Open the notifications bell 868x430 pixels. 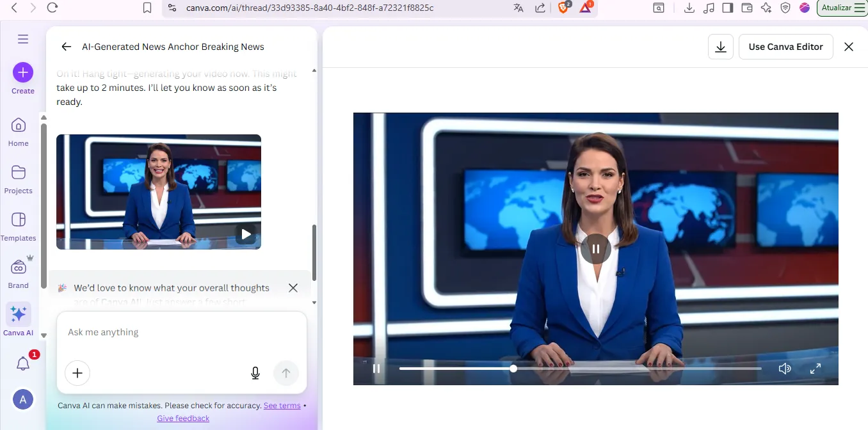(x=23, y=364)
